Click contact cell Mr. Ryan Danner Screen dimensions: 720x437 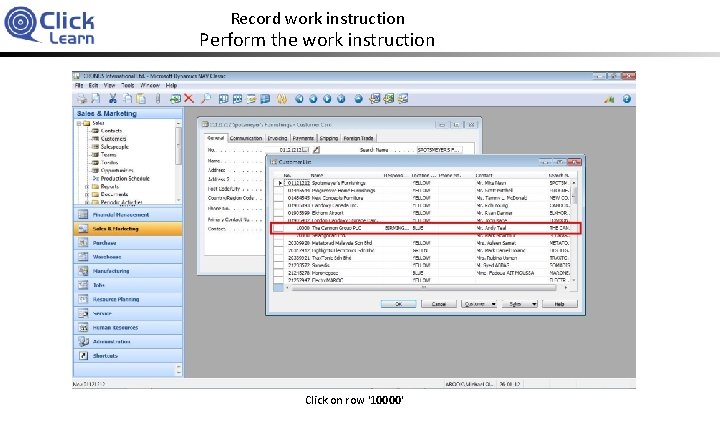pyautogui.click(x=494, y=213)
